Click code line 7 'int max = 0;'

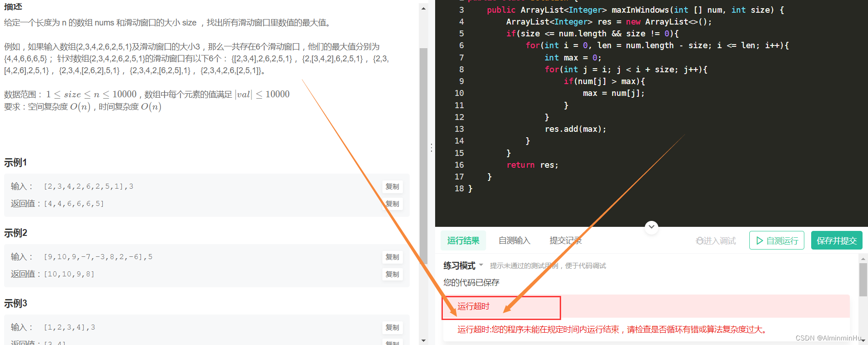[573, 58]
